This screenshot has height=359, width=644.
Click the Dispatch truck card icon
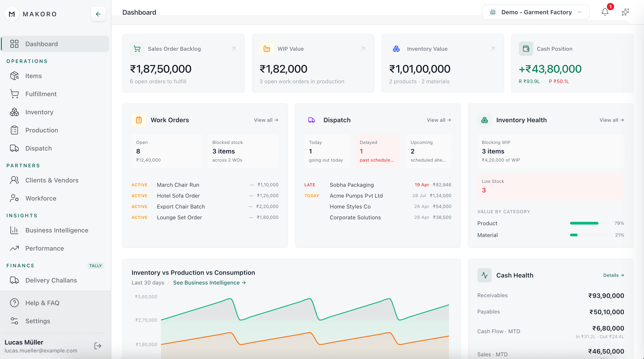pos(312,120)
